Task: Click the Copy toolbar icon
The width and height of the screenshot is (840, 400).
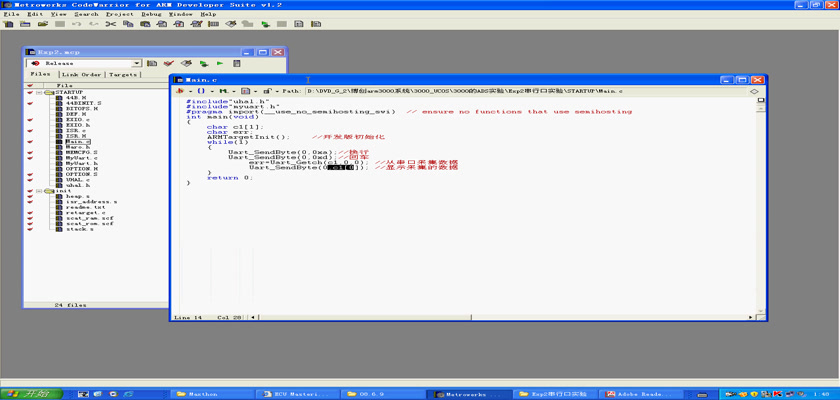Action: [128, 24]
